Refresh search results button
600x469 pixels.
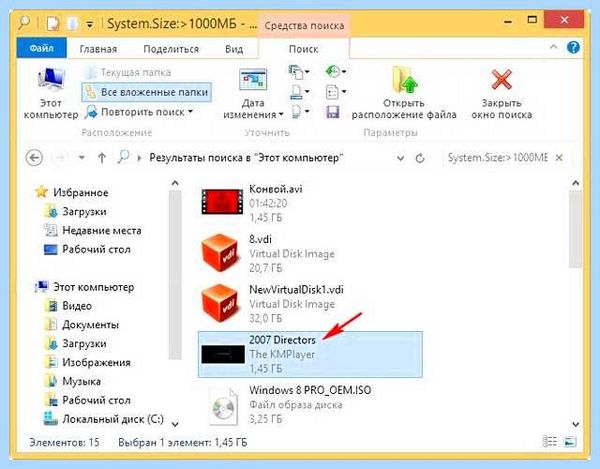click(x=420, y=158)
